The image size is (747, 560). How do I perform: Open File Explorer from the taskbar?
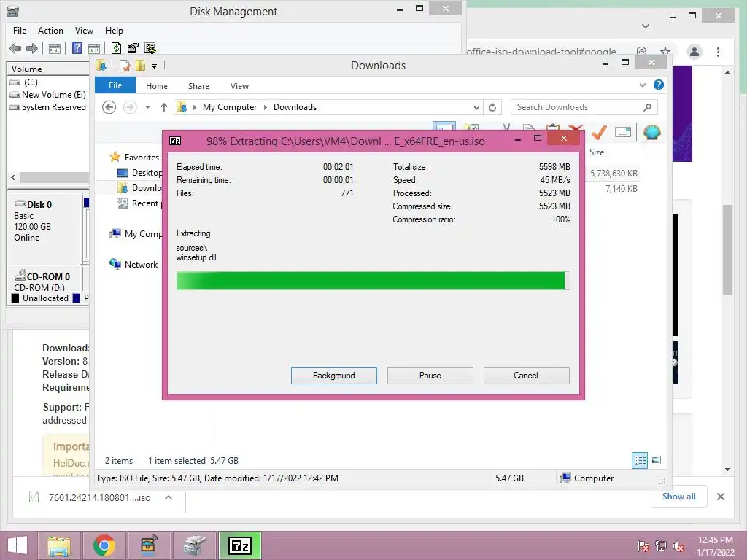tap(59, 545)
